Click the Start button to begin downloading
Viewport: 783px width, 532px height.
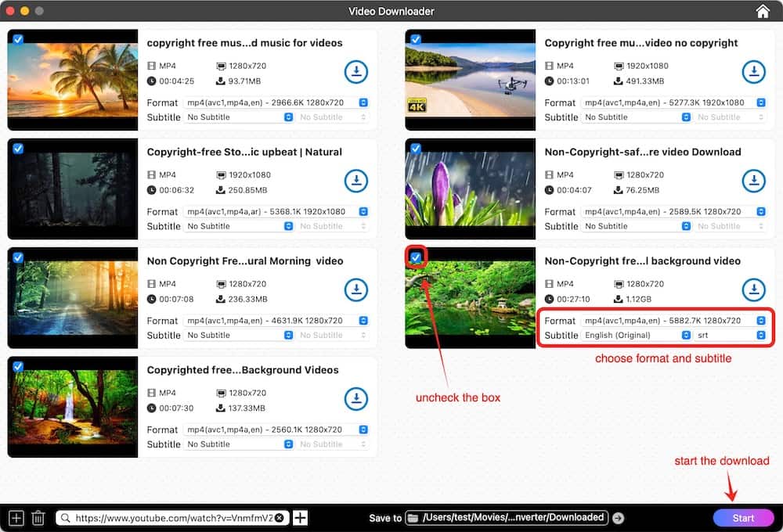coord(743,517)
